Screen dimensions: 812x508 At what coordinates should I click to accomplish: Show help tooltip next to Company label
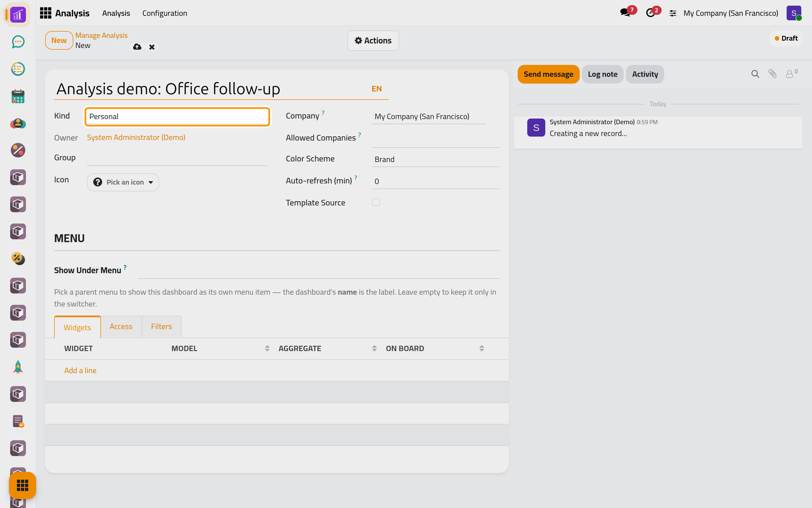(x=323, y=113)
